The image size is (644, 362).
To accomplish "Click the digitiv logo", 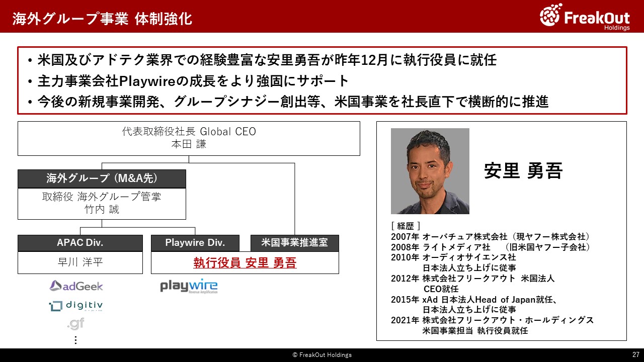I will coord(76,306).
